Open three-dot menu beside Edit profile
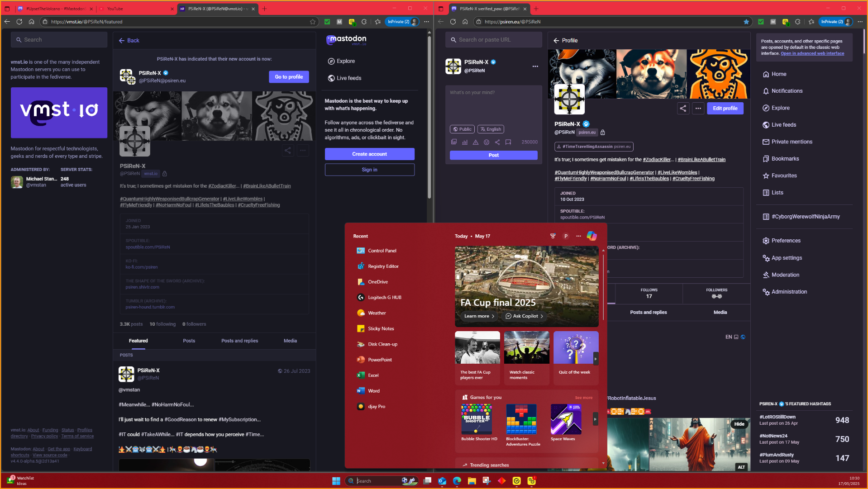The image size is (868, 489). point(698,108)
